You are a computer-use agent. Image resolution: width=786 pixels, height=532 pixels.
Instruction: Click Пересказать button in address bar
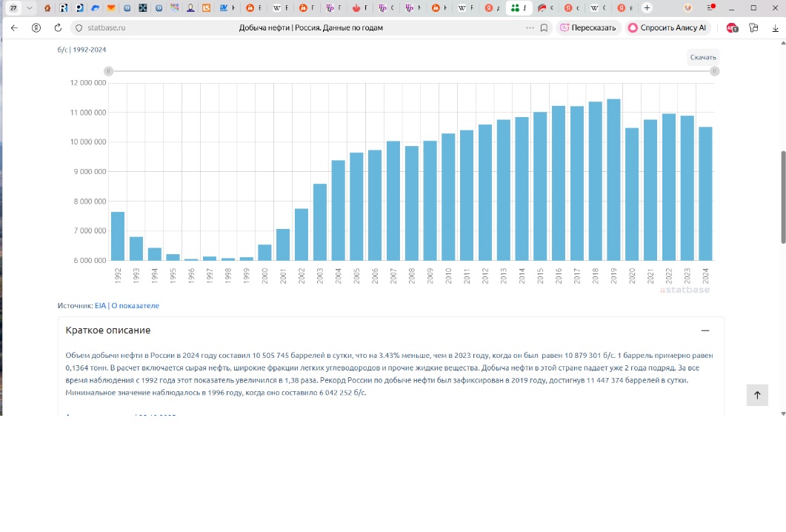pos(588,27)
